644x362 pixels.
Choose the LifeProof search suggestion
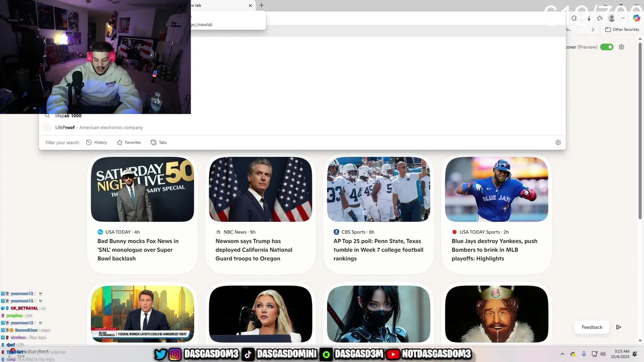(302, 127)
